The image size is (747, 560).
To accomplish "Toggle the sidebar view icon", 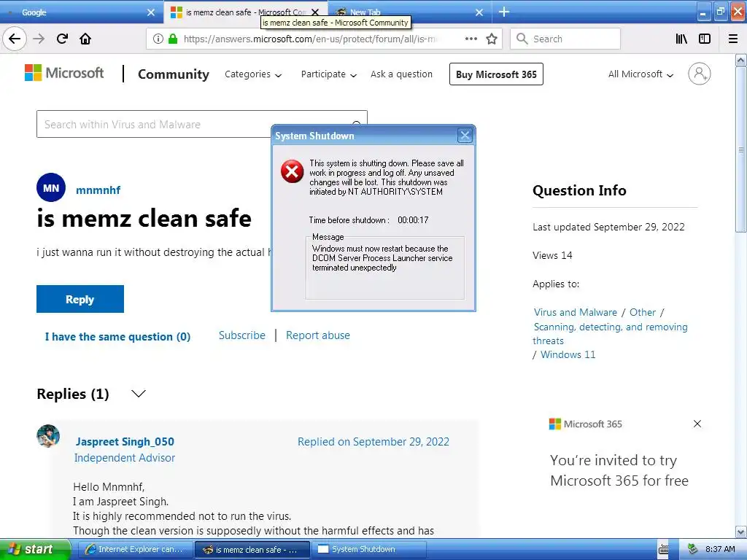I will pyautogui.click(x=705, y=39).
